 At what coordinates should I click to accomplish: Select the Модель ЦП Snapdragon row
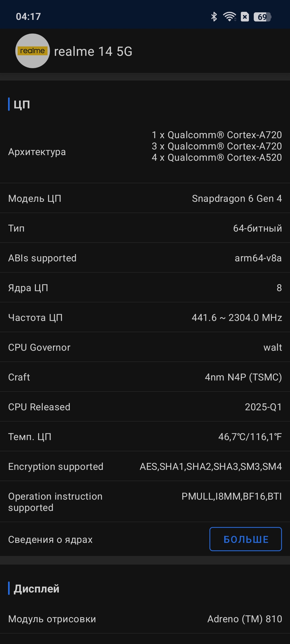point(145,198)
